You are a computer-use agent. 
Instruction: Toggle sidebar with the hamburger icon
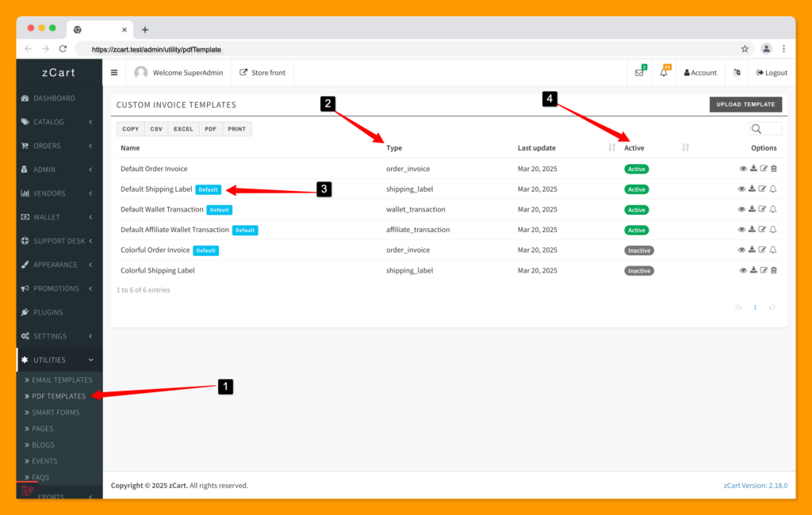[114, 73]
